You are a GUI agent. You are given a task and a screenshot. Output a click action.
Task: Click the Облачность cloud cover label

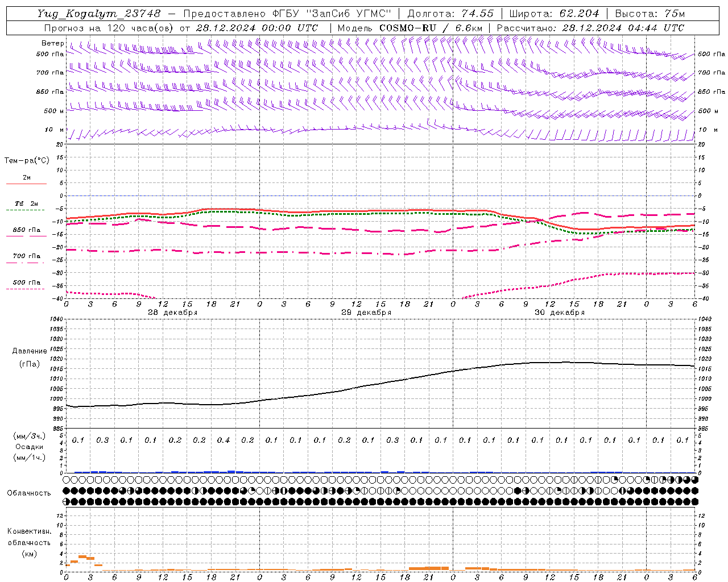[x=29, y=493]
